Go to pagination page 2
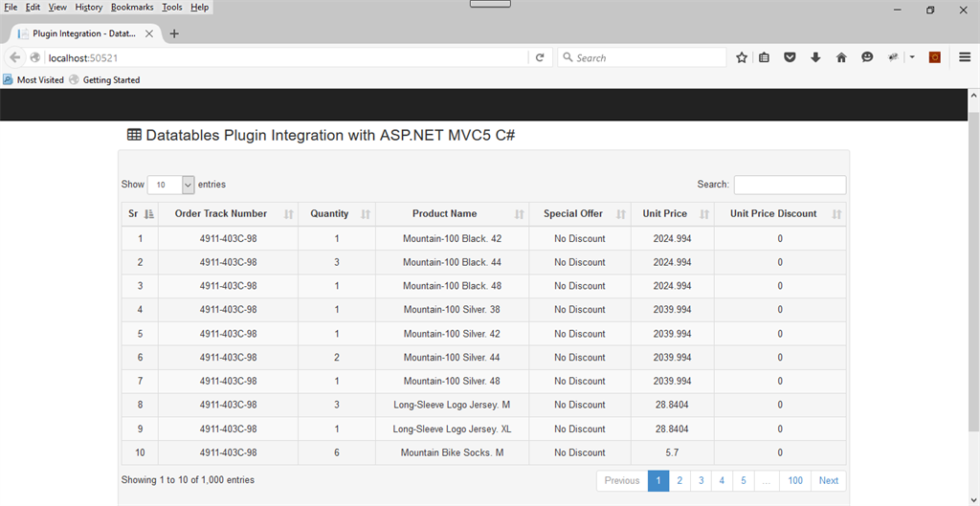 pyautogui.click(x=679, y=480)
